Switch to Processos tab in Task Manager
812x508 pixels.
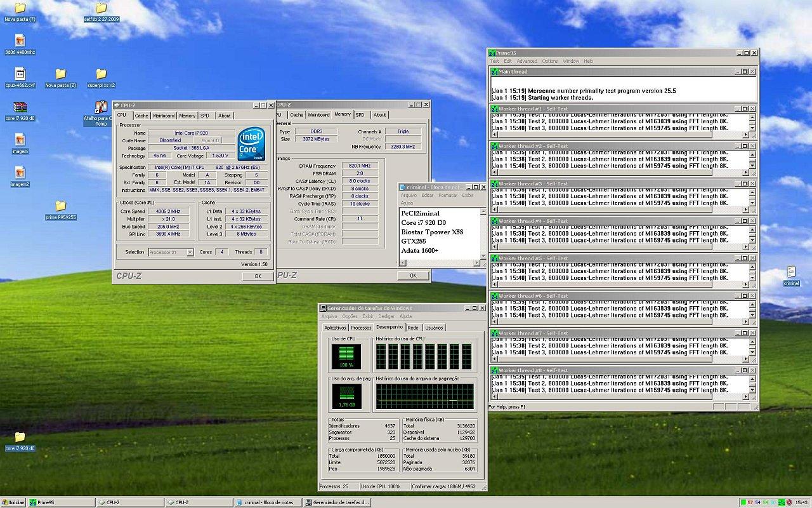coord(361,328)
